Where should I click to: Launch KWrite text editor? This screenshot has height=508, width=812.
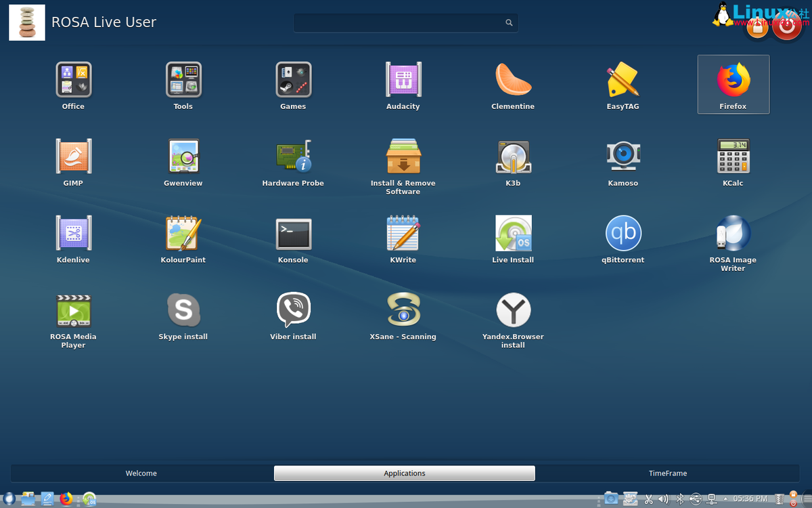pyautogui.click(x=403, y=239)
